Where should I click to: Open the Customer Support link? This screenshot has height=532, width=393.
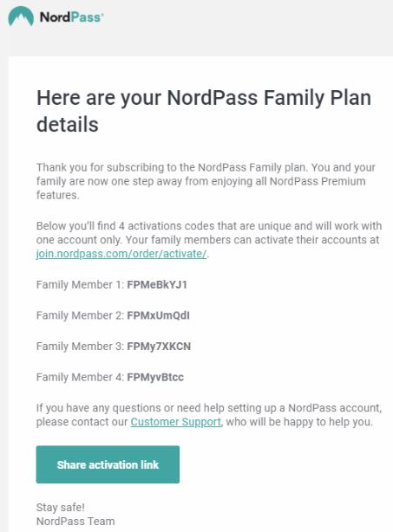click(175, 422)
